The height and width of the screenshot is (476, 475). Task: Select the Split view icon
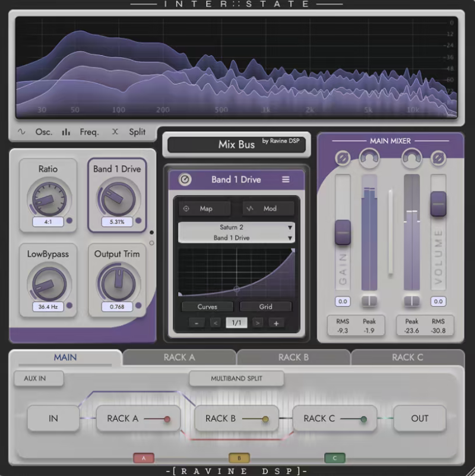(x=115, y=132)
